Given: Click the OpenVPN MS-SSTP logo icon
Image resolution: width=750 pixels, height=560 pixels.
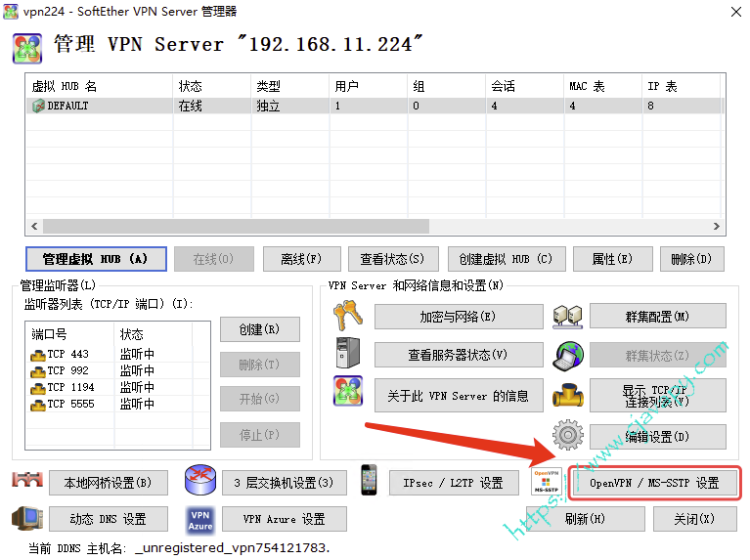Looking at the screenshot, I should 546,482.
